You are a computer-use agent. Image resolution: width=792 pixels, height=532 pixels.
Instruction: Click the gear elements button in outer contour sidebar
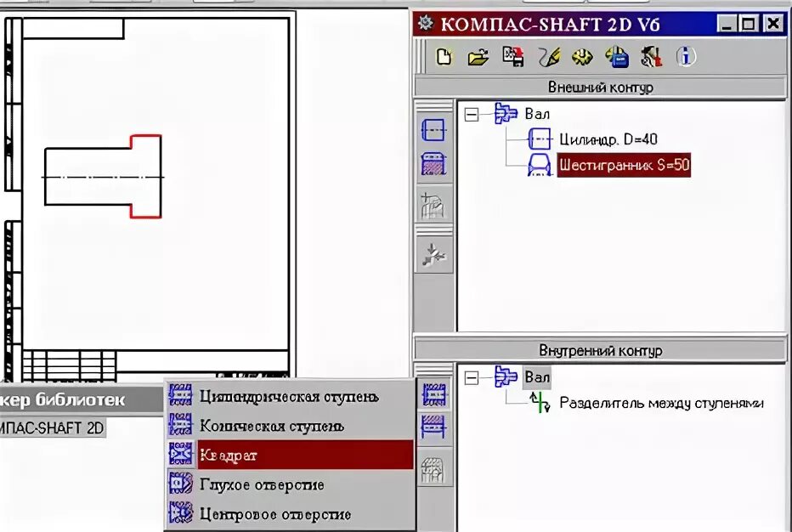(433, 164)
